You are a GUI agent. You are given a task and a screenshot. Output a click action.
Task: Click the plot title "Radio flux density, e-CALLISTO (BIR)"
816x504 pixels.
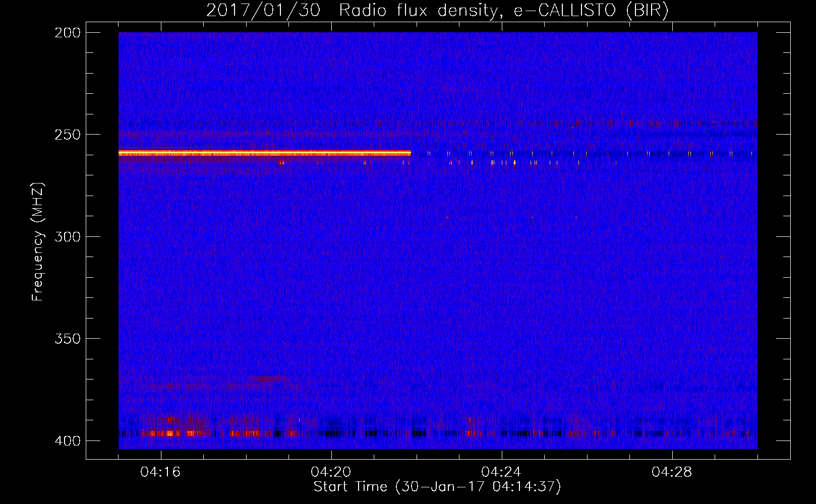pos(504,11)
